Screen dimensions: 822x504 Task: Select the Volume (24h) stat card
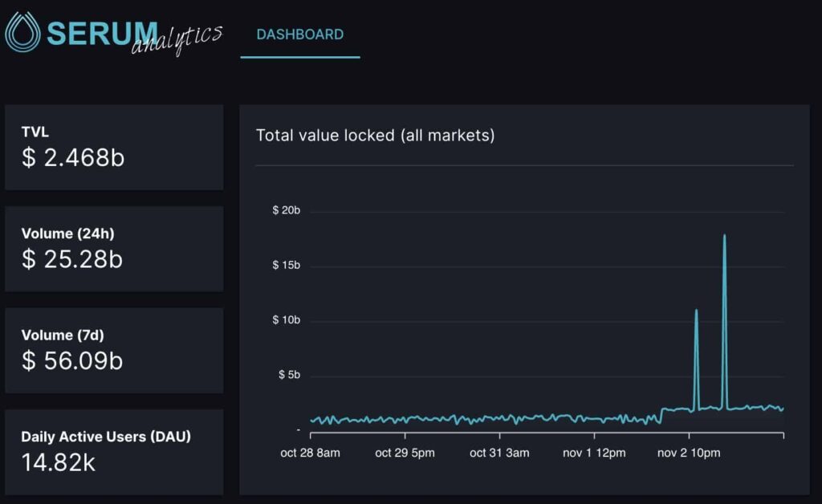click(114, 249)
